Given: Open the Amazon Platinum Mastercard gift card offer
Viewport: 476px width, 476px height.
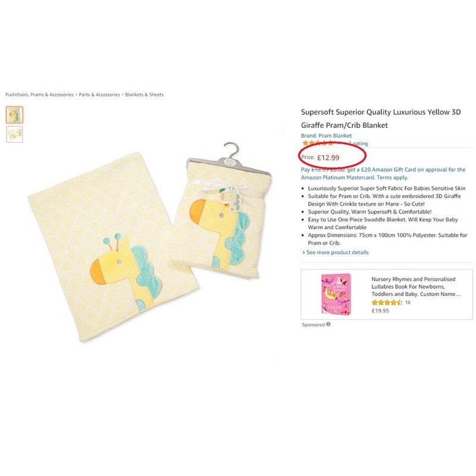Looking at the screenshot, I should click(383, 173).
